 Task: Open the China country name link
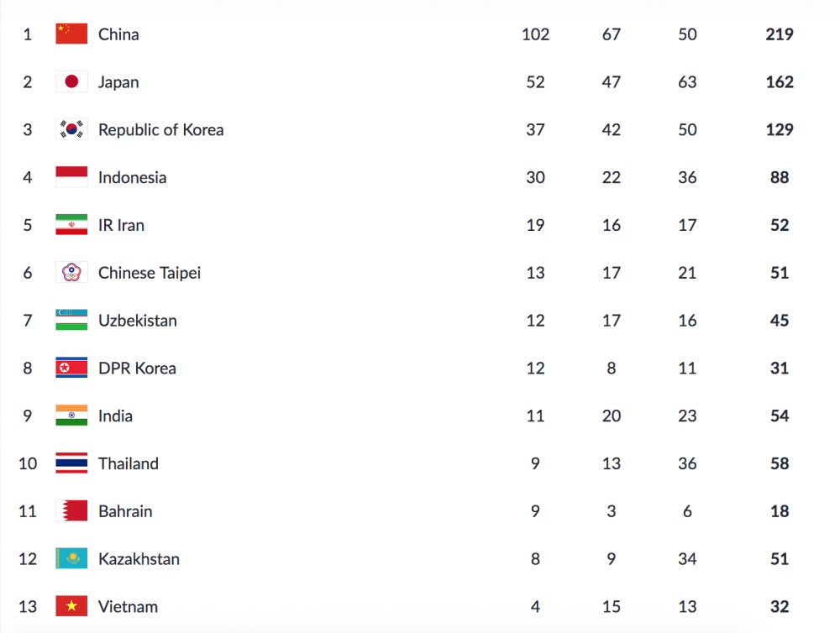pos(118,34)
